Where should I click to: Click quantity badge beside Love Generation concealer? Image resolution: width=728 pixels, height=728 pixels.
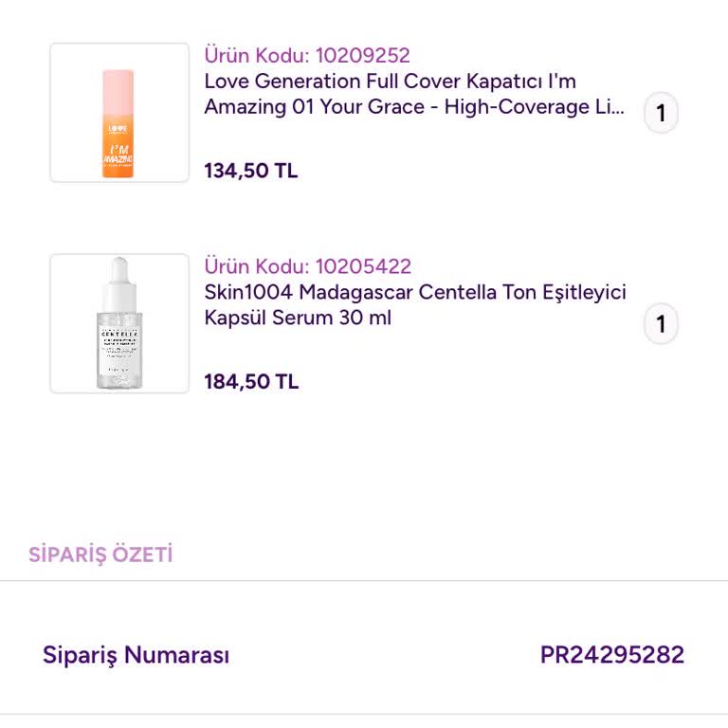(x=661, y=114)
